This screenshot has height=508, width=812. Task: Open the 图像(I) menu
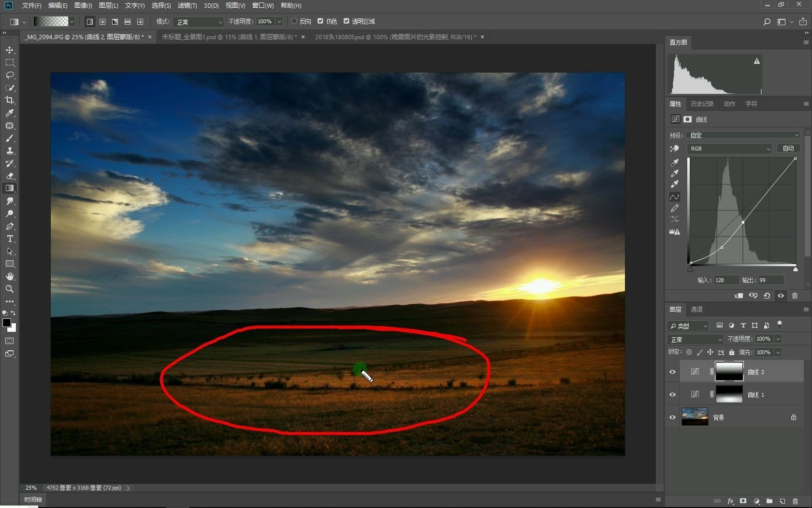click(83, 5)
